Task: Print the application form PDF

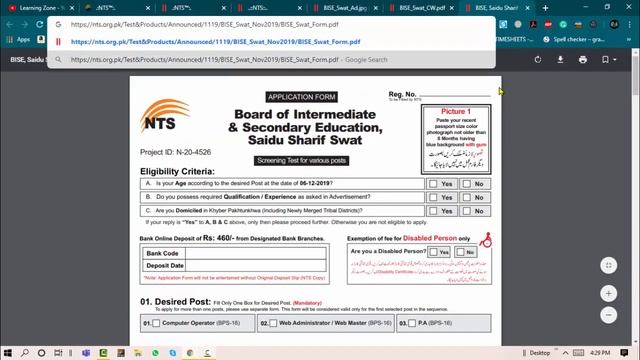Action: pos(583,60)
